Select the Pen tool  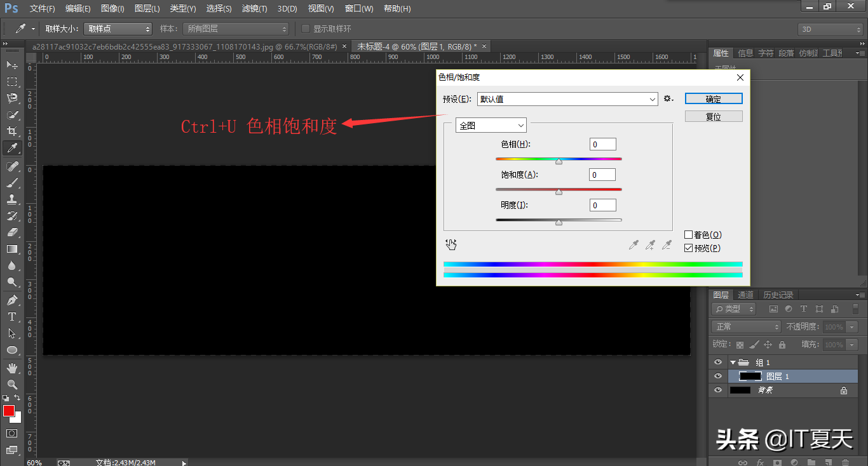point(11,300)
